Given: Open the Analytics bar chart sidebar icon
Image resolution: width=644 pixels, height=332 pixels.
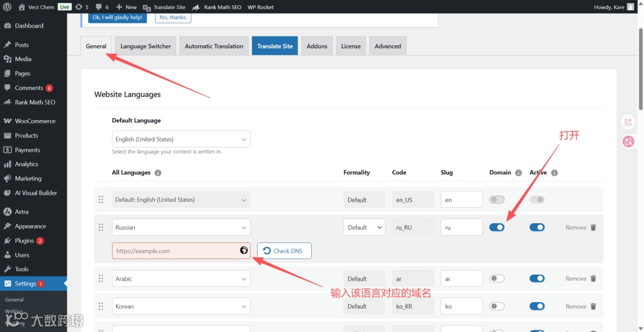Looking at the screenshot, I should [7, 164].
